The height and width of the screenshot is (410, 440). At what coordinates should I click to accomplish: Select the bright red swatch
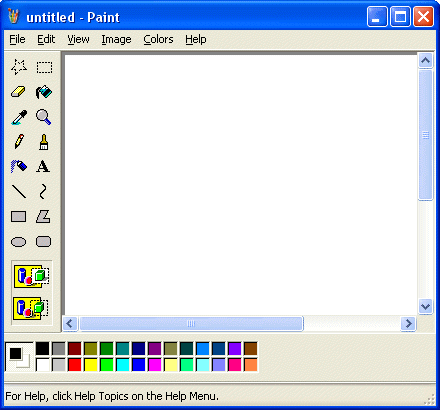[x=75, y=365]
